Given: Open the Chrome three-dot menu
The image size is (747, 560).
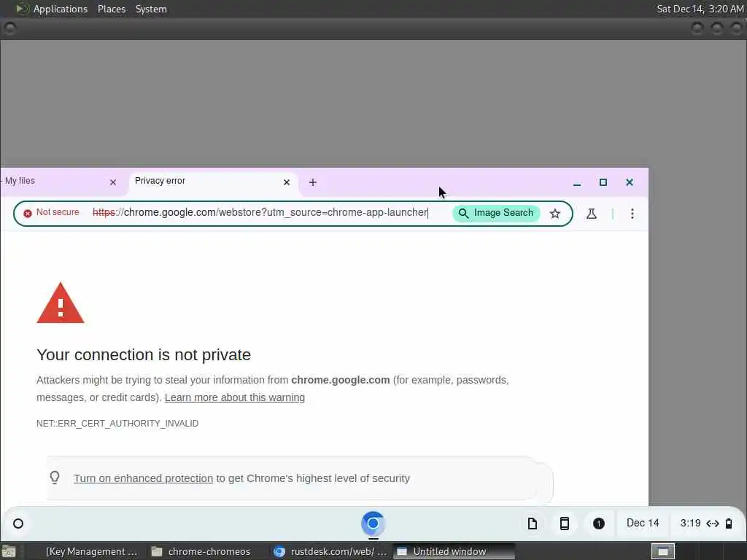Looking at the screenshot, I should click(x=632, y=214).
